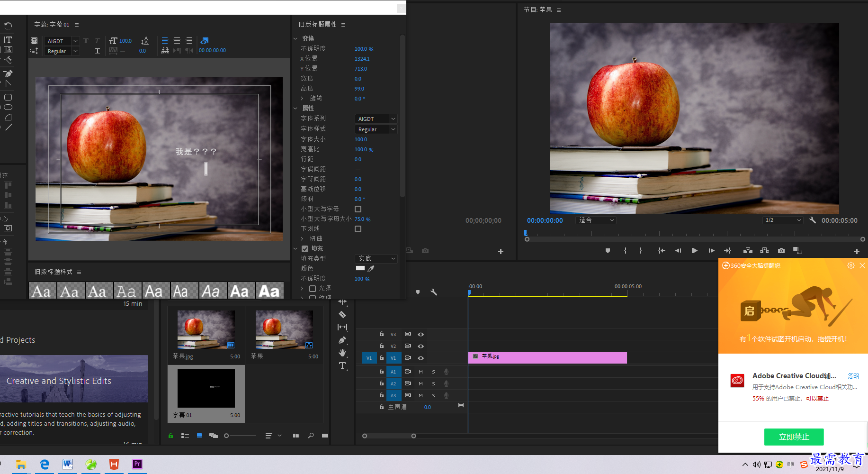Open font family dropdown in properties panel

[393, 119]
